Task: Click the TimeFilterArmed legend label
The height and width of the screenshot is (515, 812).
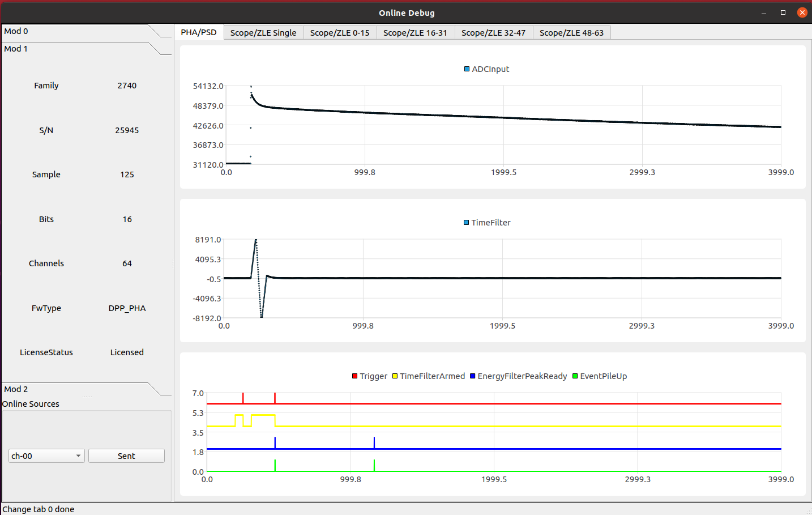Action: (x=433, y=376)
